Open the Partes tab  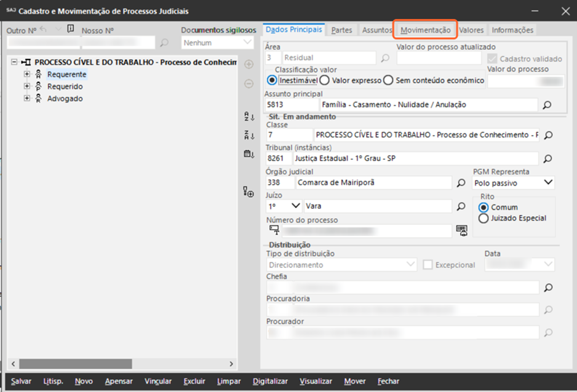coord(341,29)
